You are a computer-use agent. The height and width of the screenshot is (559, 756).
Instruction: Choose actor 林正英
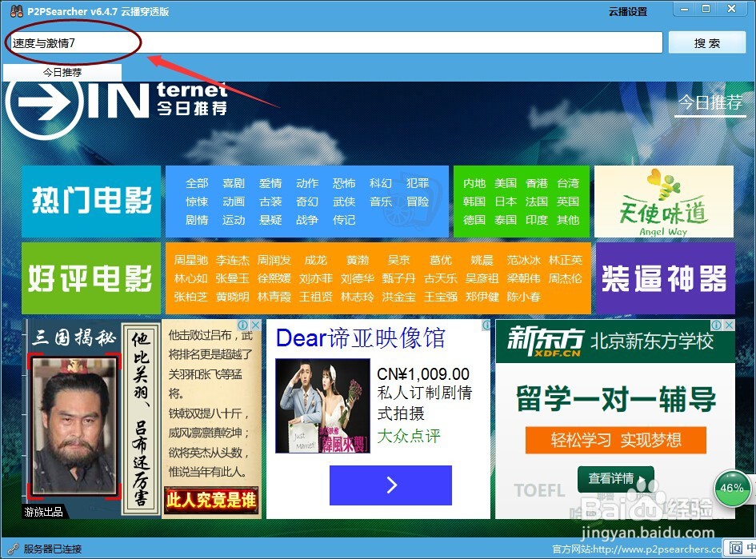tap(565, 260)
